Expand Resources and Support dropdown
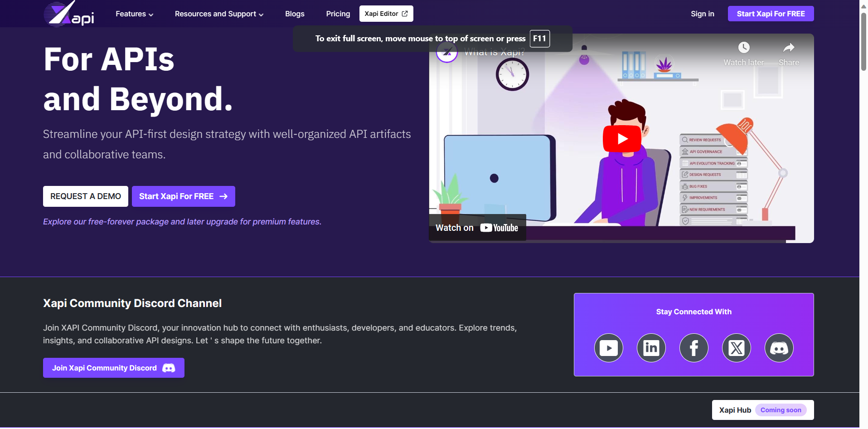The image size is (868, 429). coord(219,14)
